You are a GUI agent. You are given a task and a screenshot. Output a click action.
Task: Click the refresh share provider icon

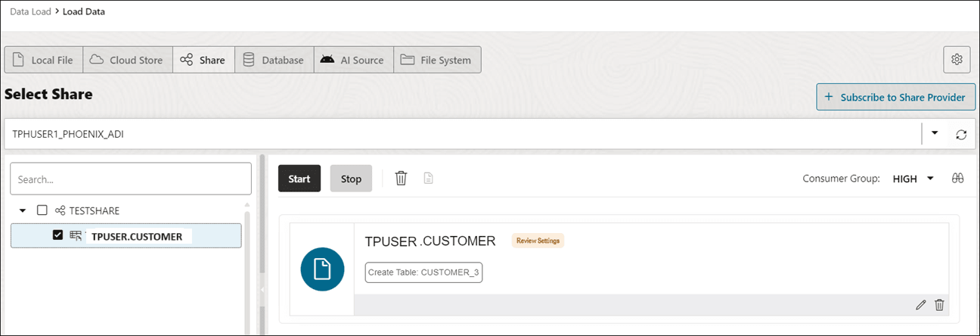coord(961,135)
